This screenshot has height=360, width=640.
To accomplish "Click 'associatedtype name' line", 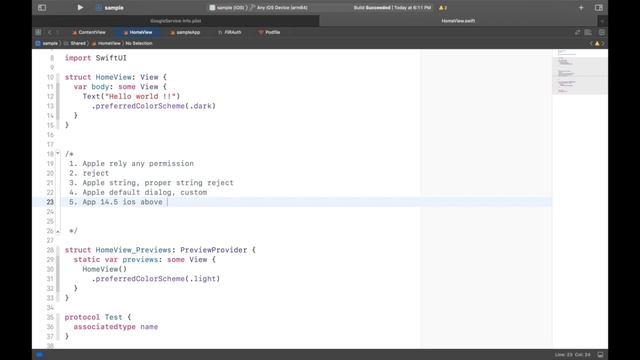I will point(116,327).
